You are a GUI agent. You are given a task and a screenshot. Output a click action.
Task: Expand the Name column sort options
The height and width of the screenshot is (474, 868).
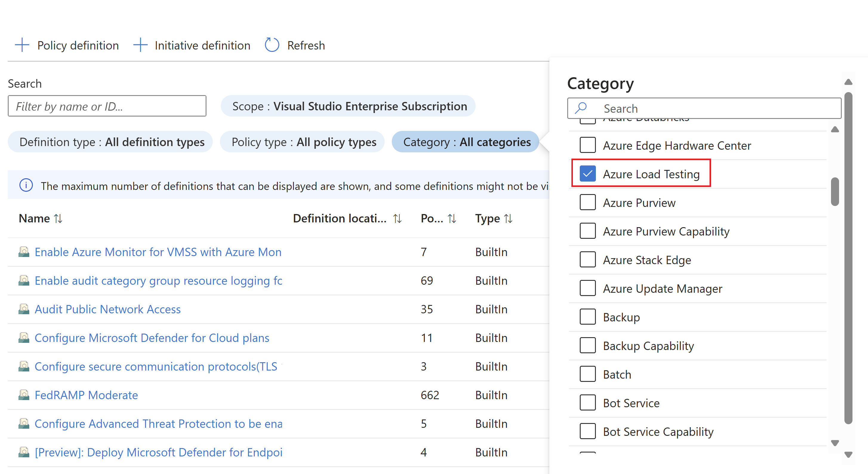point(58,218)
